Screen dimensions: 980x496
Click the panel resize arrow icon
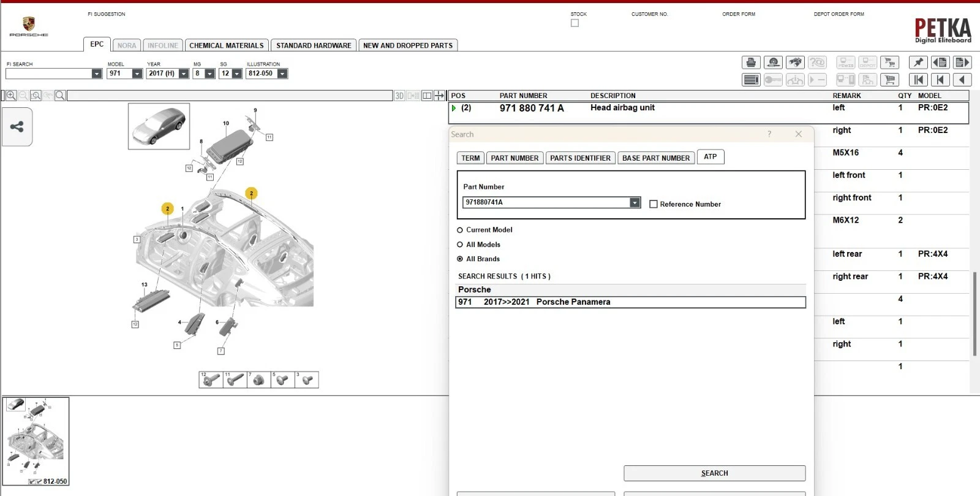point(439,96)
